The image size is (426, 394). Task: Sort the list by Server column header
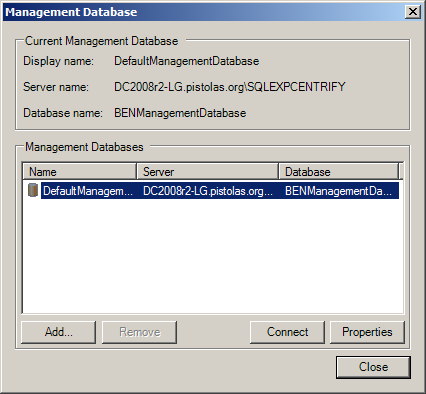pyautogui.click(x=208, y=172)
